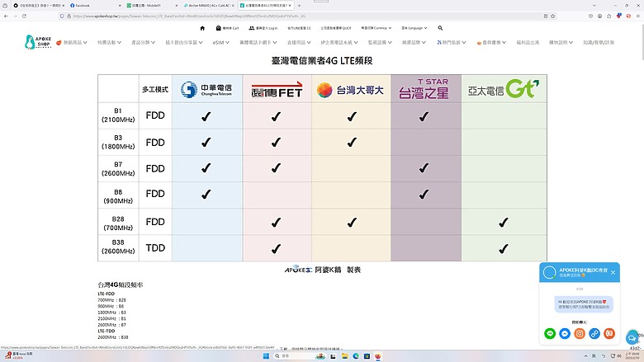Open the QUOT quotation link
644x362 pixels.
pyautogui.click(x=336, y=28)
